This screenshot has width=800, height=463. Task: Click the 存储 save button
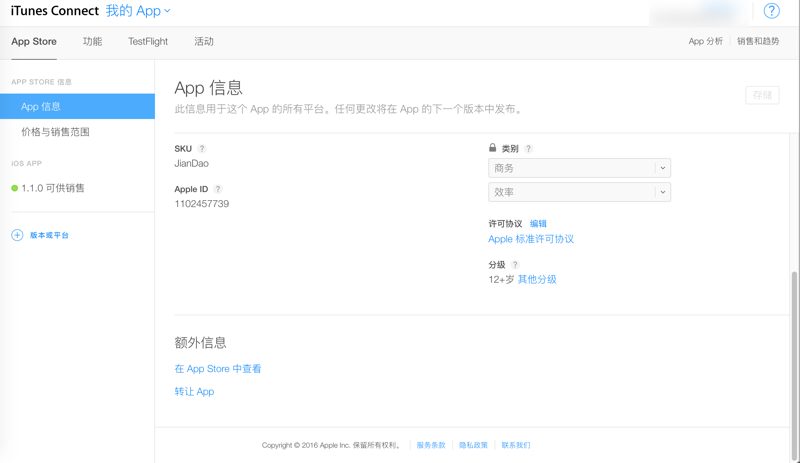click(762, 95)
